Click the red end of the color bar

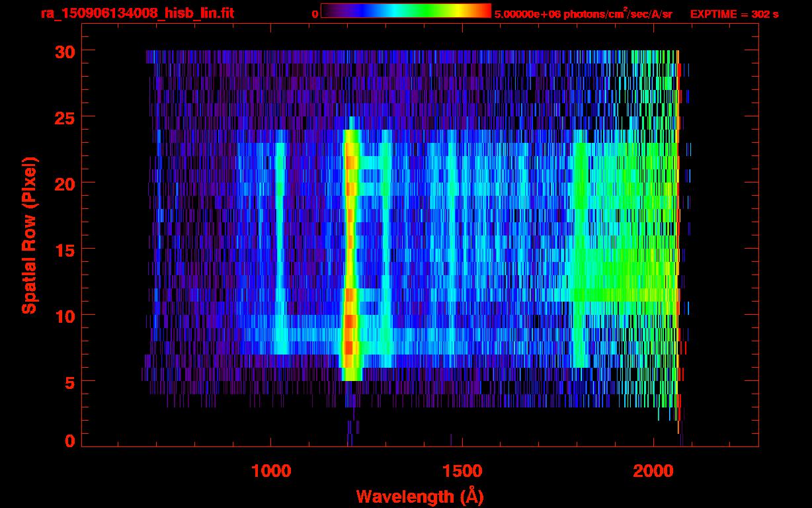click(x=484, y=11)
